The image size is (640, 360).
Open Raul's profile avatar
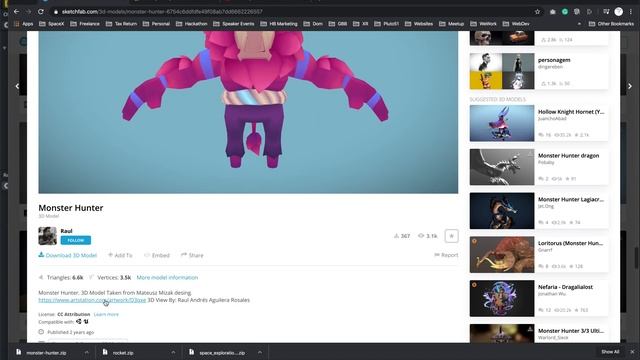point(47,236)
